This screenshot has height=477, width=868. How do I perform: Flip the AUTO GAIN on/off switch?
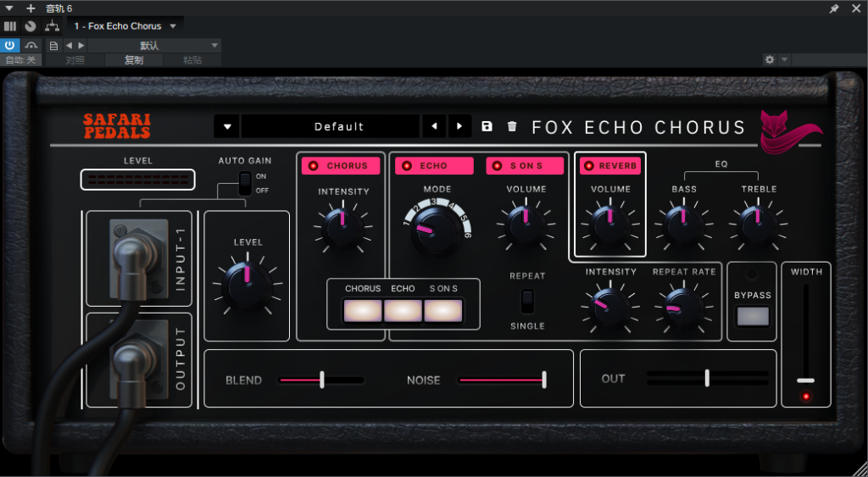(245, 183)
